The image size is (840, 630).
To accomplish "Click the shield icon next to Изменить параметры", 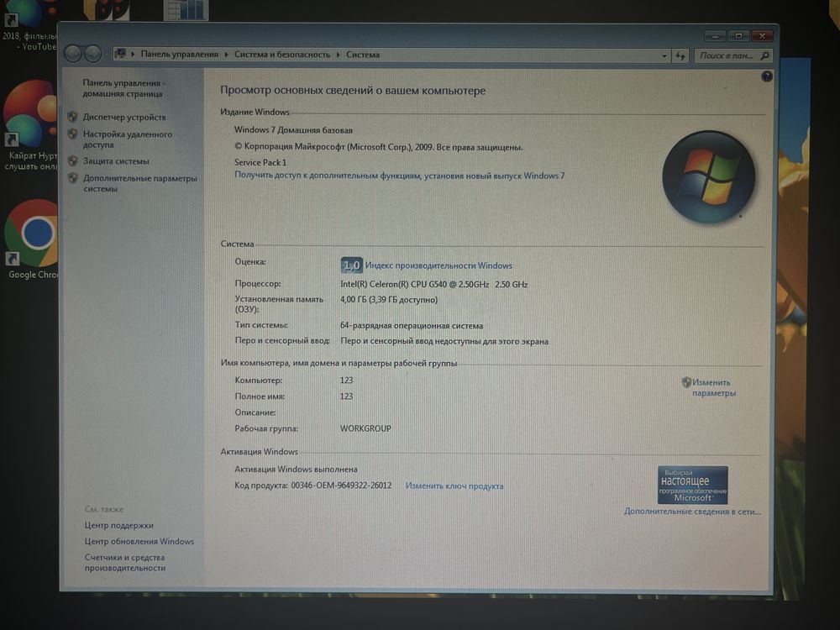I will pyautogui.click(x=686, y=382).
